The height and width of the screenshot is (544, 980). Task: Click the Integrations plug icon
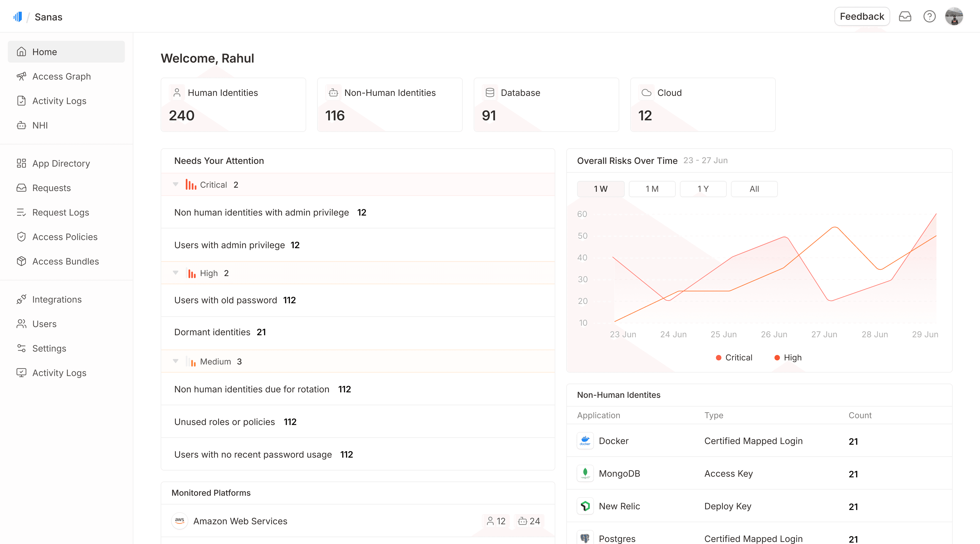[21, 299]
